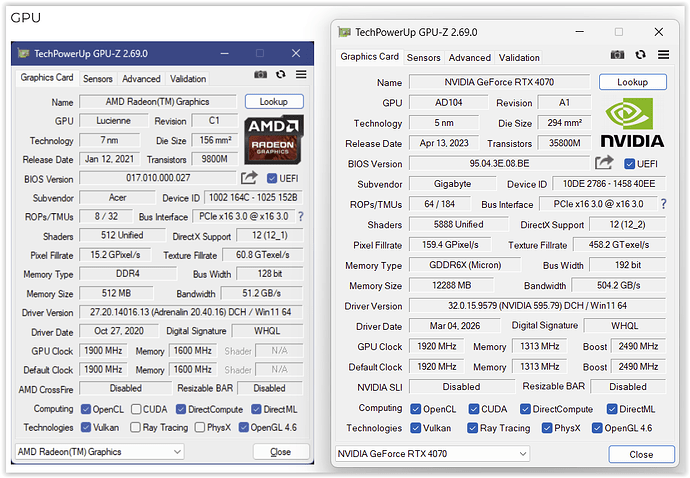Toggle Vulkan checkbox in NVIDIA window
The width and height of the screenshot is (690, 478).
(415, 428)
